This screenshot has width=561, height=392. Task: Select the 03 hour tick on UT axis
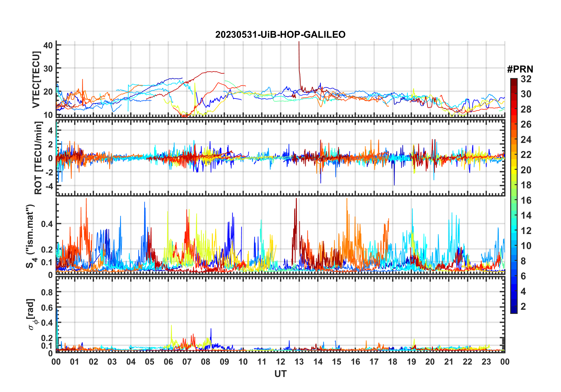point(112,362)
